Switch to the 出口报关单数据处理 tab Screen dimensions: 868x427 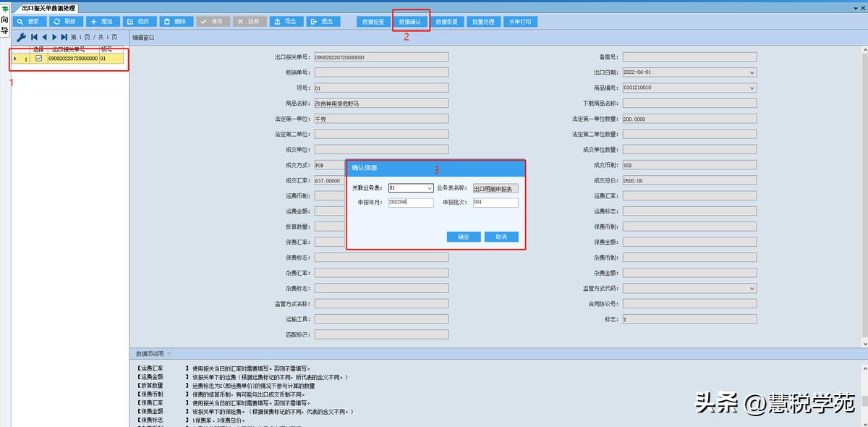48,8
